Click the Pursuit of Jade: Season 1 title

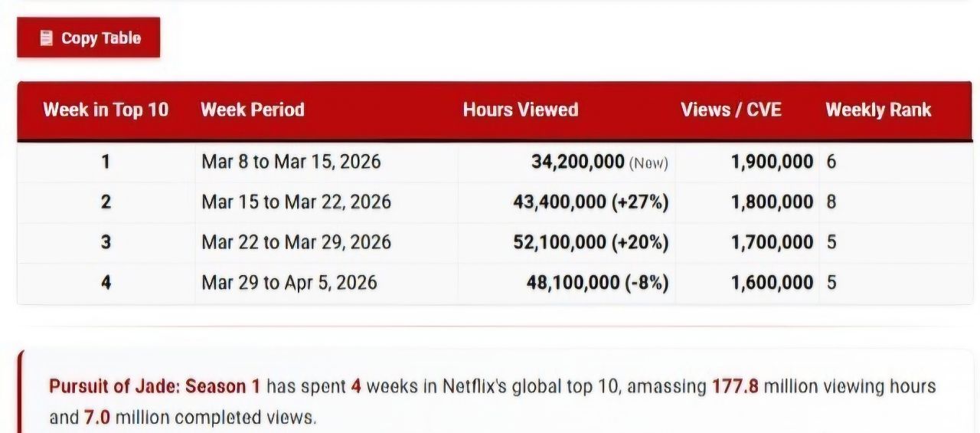pyautogui.click(x=155, y=386)
